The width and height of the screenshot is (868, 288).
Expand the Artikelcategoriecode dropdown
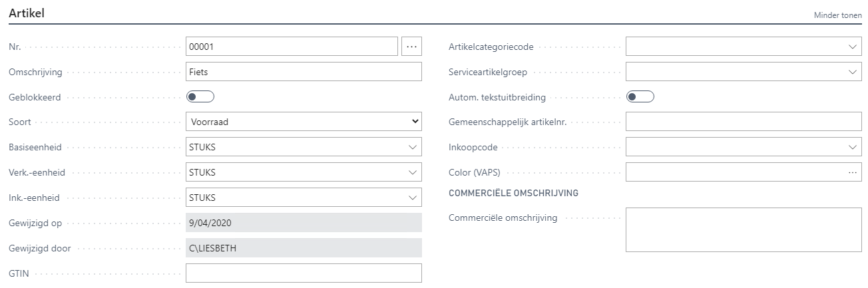pos(853,47)
